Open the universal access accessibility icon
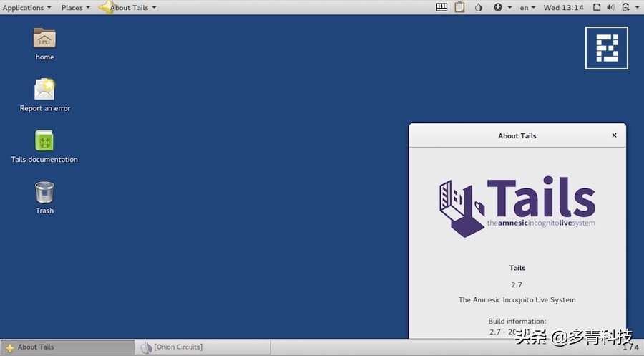Image resolution: width=644 pixels, height=356 pixels. point(498,7)
